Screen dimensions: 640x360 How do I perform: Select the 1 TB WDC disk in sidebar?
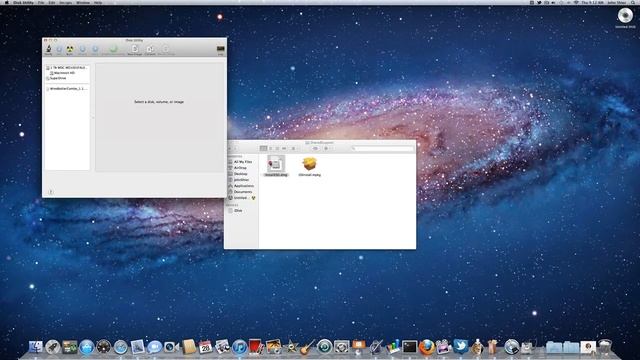(x=67, y=67)
